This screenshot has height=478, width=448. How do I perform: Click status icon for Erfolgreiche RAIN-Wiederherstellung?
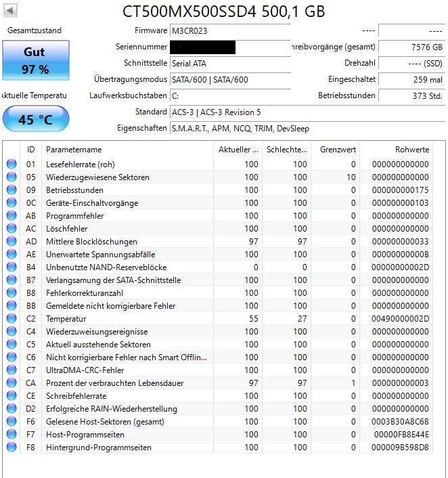pos(12,408)
